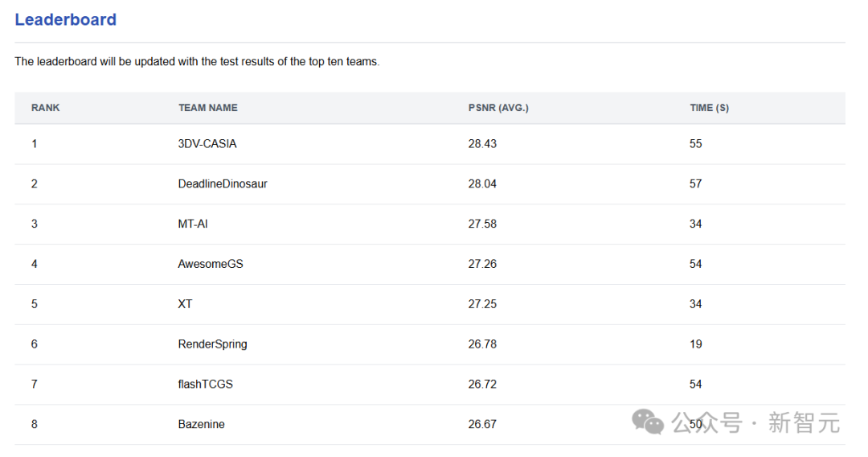Select team name DeadlineDinosaur

click(223, 184)
